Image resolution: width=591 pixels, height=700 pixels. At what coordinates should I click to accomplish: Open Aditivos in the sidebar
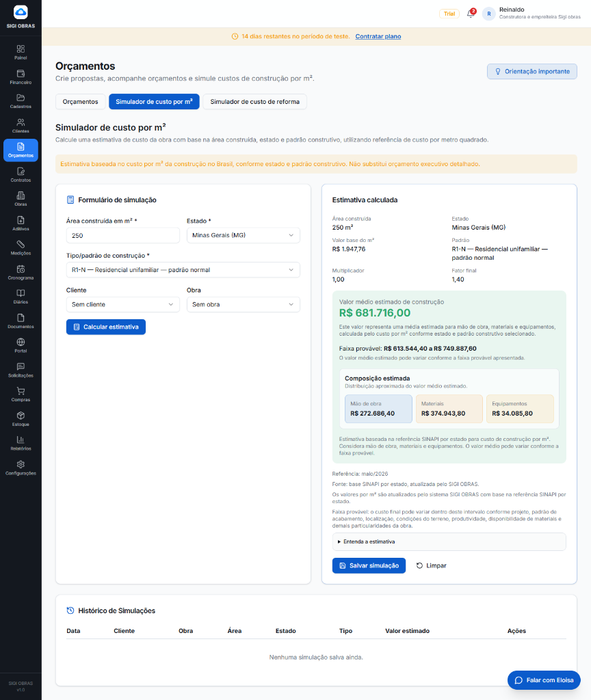21,224
